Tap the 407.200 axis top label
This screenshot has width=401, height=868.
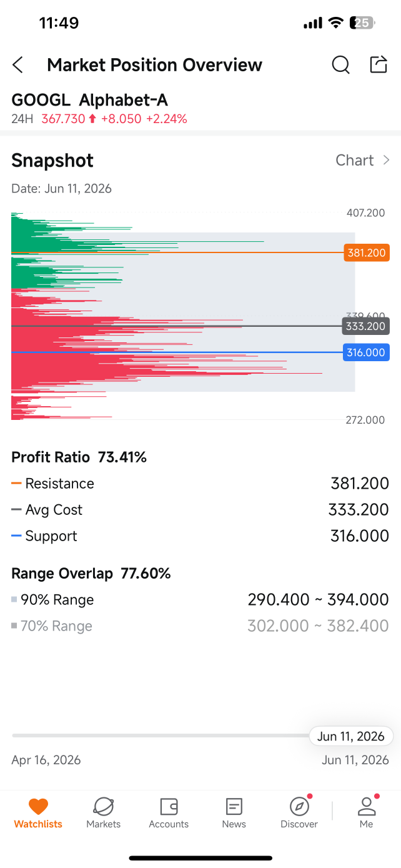click(x=366, y=213)
